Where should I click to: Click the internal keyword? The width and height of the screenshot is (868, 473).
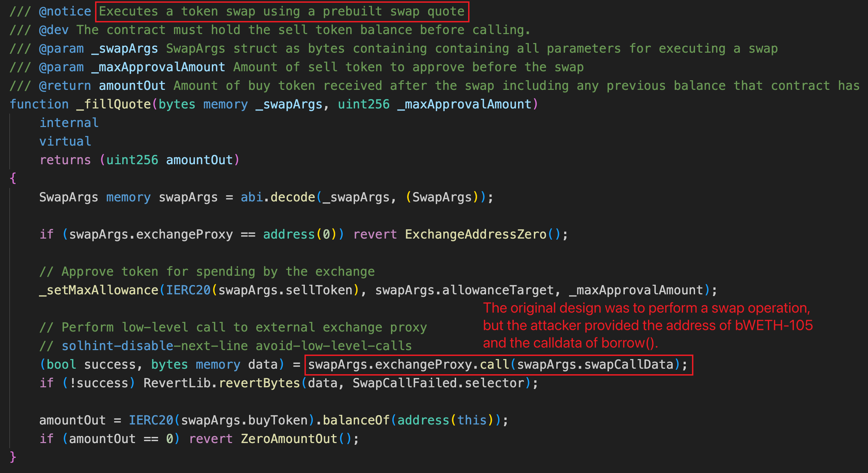(x=69, y=123)
